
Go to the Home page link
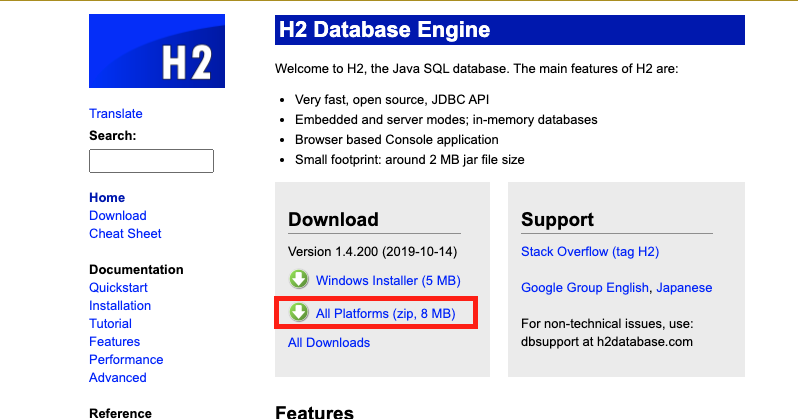107,198
